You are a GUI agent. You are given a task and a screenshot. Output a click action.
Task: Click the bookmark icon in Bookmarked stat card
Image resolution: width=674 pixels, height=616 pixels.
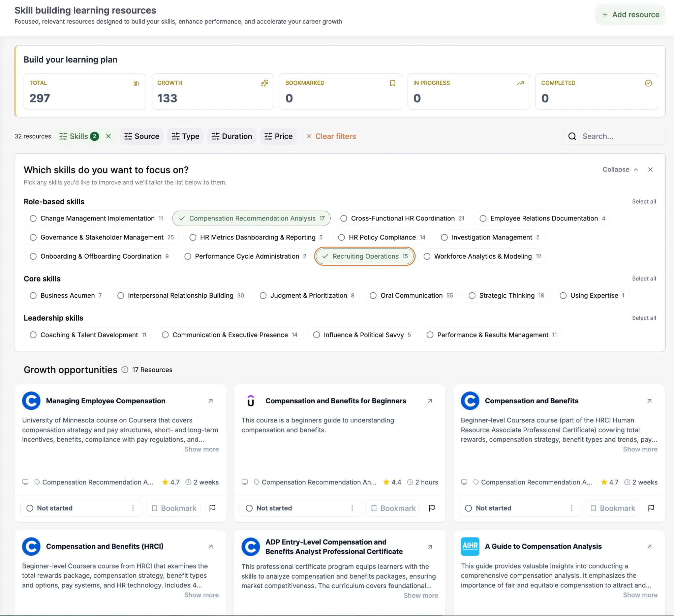click(393, 83)
